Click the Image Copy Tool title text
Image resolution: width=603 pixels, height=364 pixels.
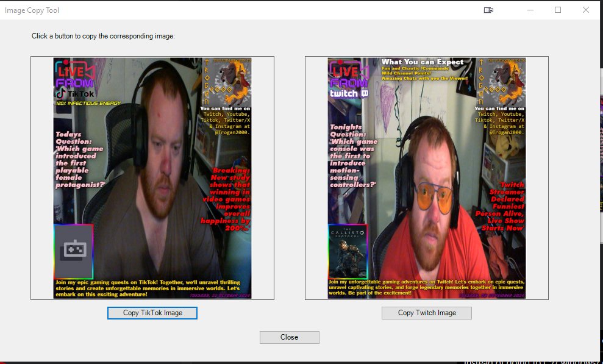point(32,10)
